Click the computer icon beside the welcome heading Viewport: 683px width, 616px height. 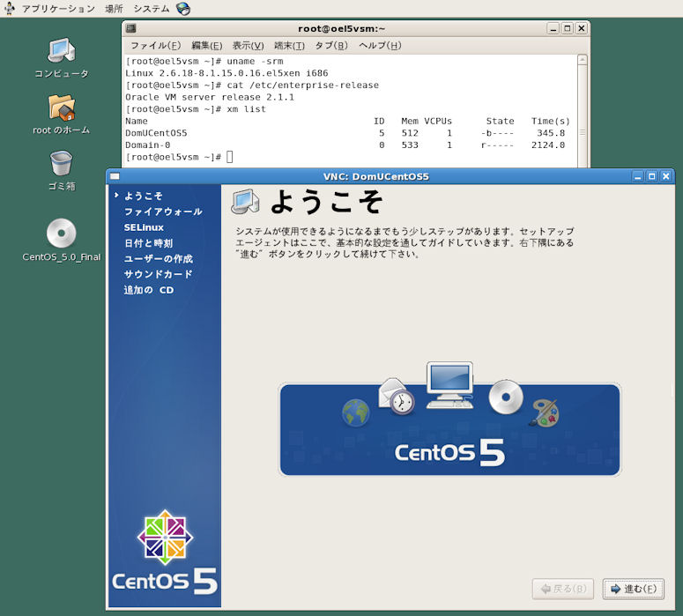click(245, 202)
